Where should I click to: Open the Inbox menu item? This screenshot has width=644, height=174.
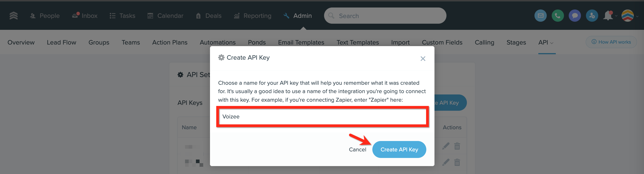coord(85,16)
